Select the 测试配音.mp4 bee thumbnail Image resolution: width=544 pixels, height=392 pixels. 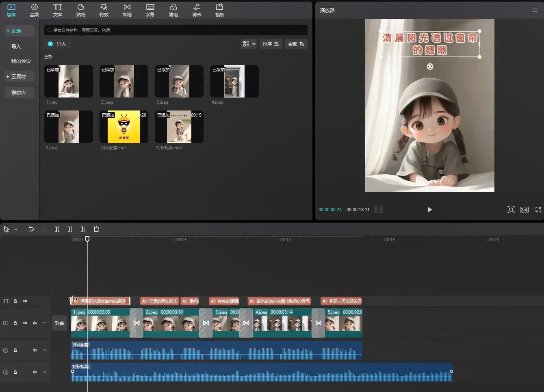(124, 127)
